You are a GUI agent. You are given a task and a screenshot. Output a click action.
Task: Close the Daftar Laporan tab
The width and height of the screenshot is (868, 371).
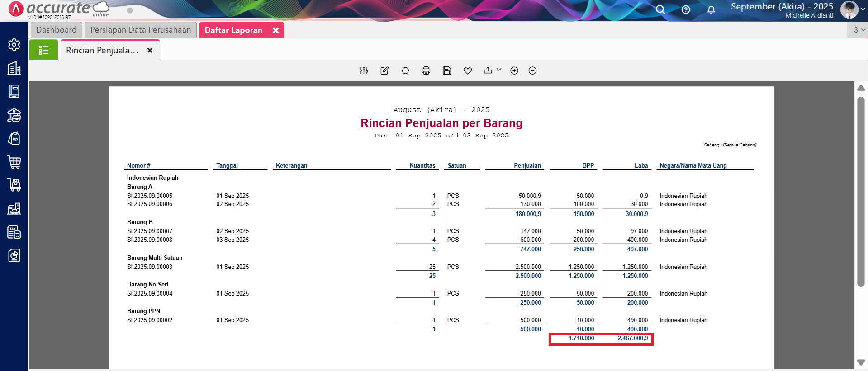[275, 30]
